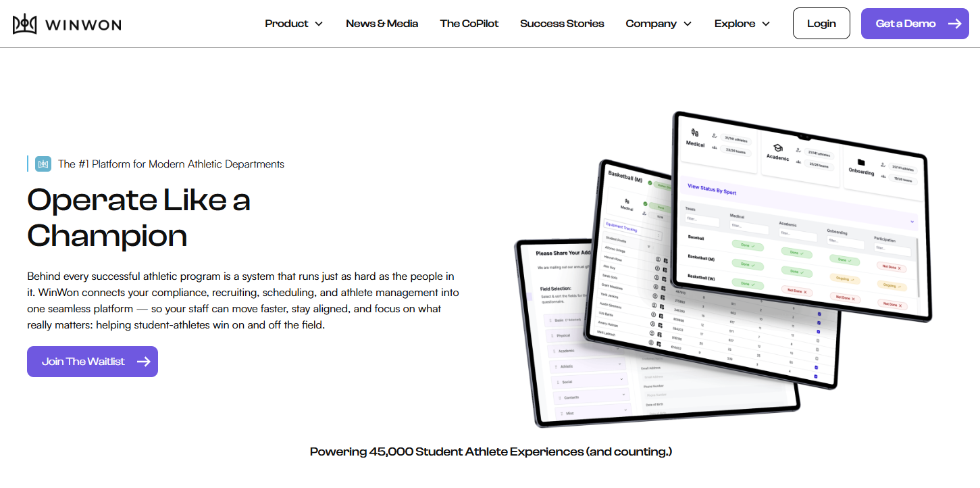Image resolution: width=980 pixels, height=488 pixels.
Task: Click the small WinWon badge beside the tagline
Action: point(43,164)
